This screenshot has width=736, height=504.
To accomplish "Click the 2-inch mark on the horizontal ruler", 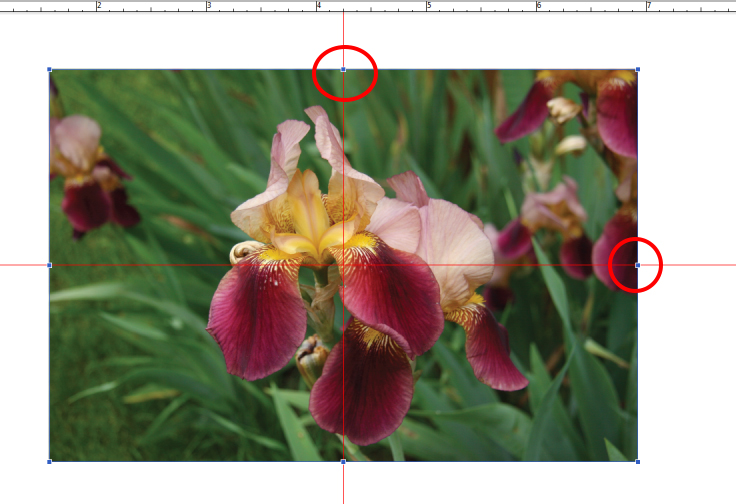I will tap(96, 6).
